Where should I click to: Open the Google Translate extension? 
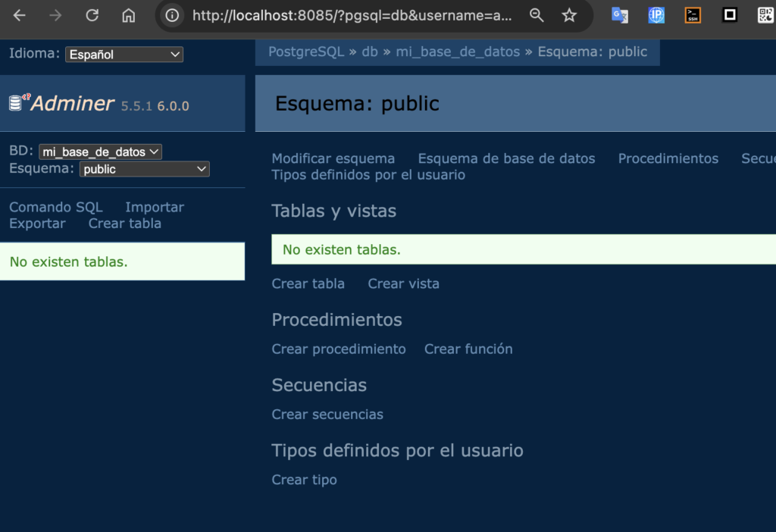tap(620, 15)
